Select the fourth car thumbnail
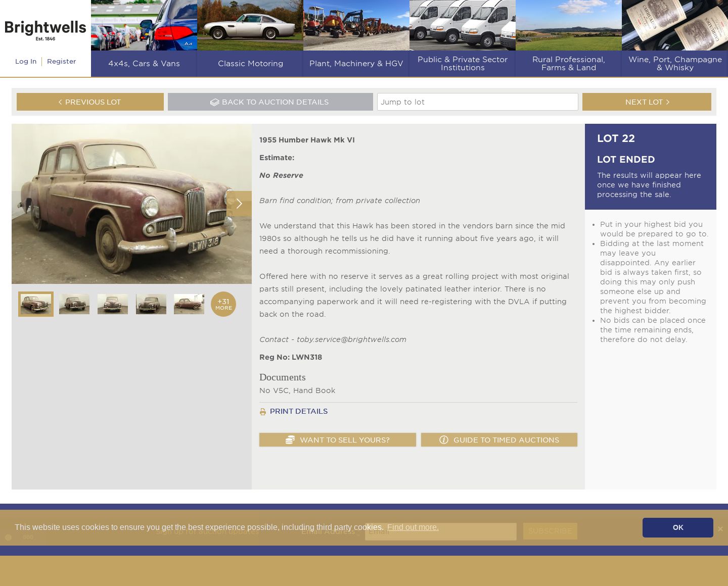Image resolution: width=728 pixels, height=586 pixels. point(151,304)
